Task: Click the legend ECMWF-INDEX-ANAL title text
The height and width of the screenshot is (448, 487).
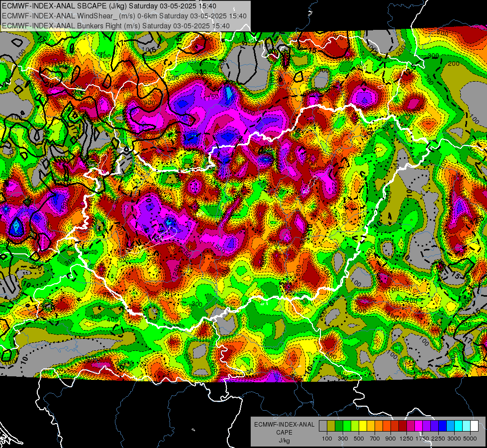Action: click(x=284, y=425)
